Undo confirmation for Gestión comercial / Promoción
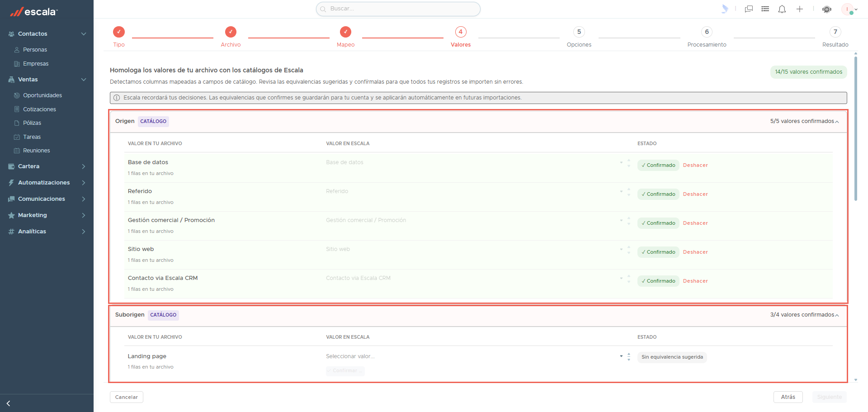This screenshot has width=868, height=412. click(x=695, y=223)
